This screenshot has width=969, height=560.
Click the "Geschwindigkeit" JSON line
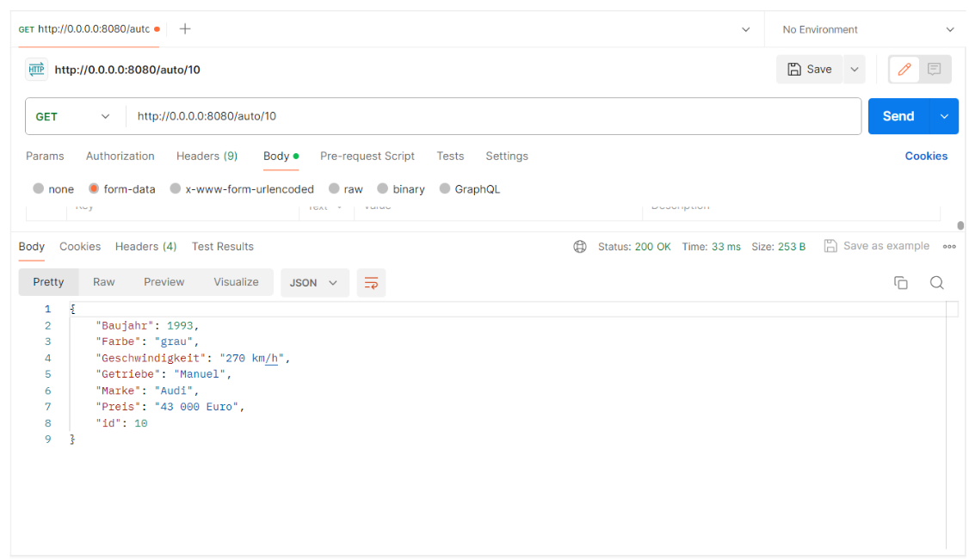click(193, 358)
